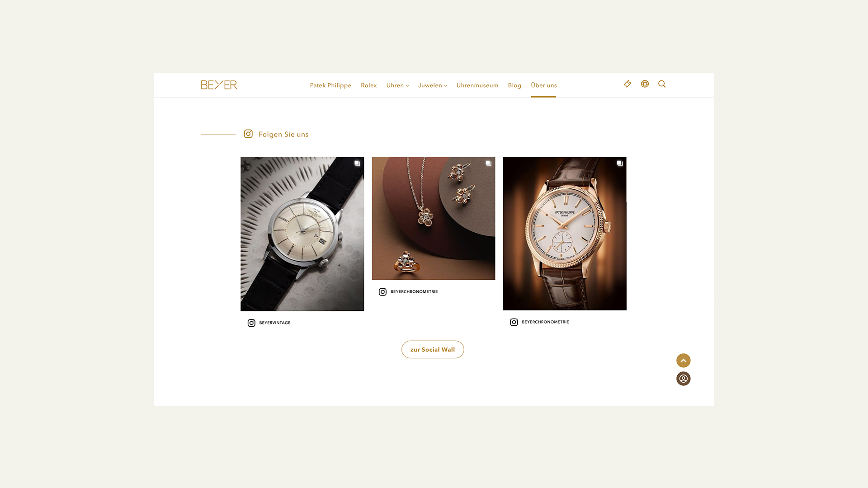Open the Rolex menu item
The width and height of the screenshot is (868, 488).
click(368, 85)
